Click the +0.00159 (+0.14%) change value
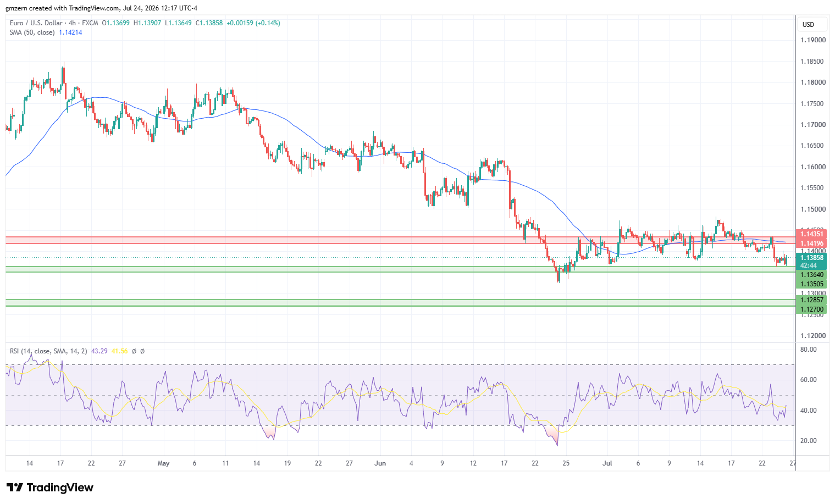This screenshot has width=835, height=504. [253, 23]
